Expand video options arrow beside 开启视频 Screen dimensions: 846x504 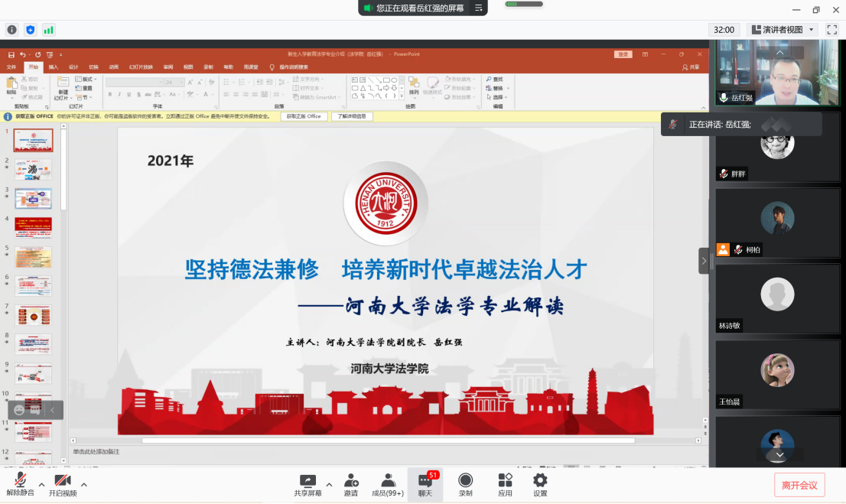(84, 484)
